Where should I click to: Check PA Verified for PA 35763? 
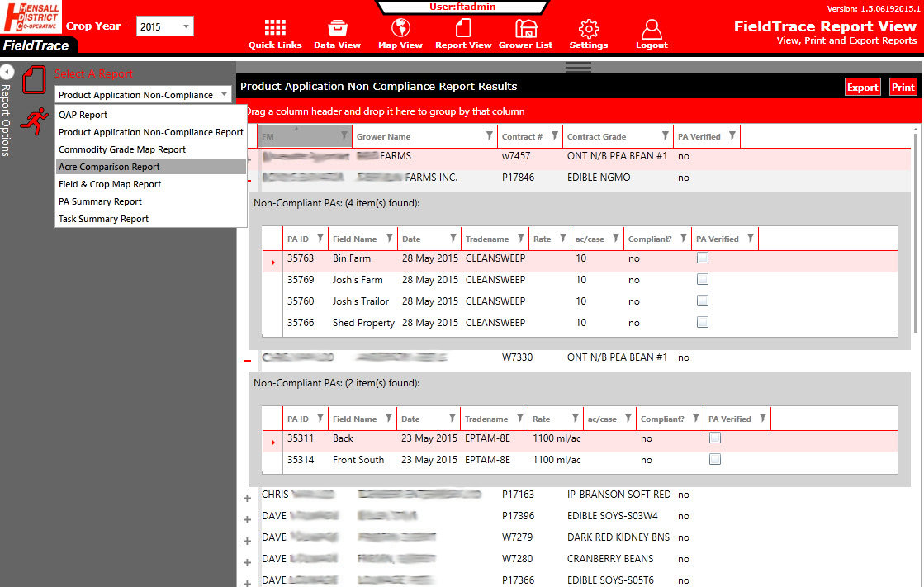coord(703,258)
